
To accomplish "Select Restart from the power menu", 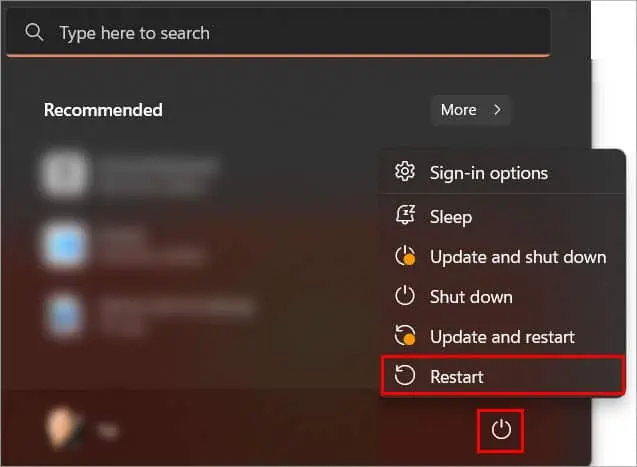I will [456, 377].
